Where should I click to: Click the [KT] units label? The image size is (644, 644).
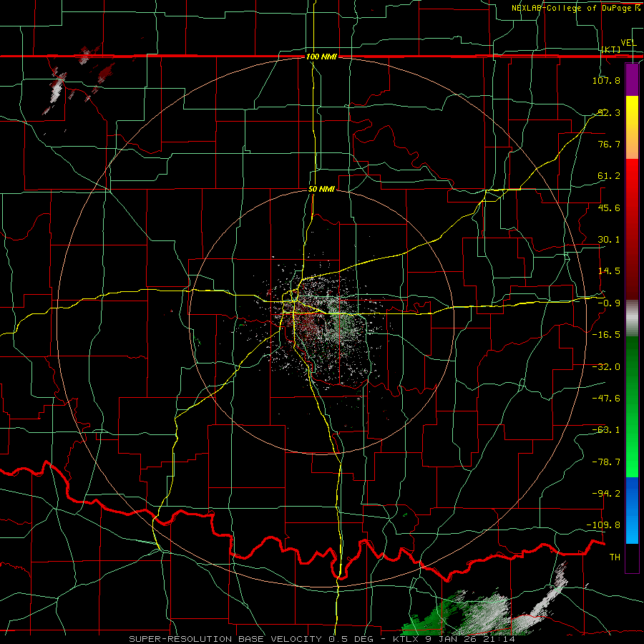[611, 49]
